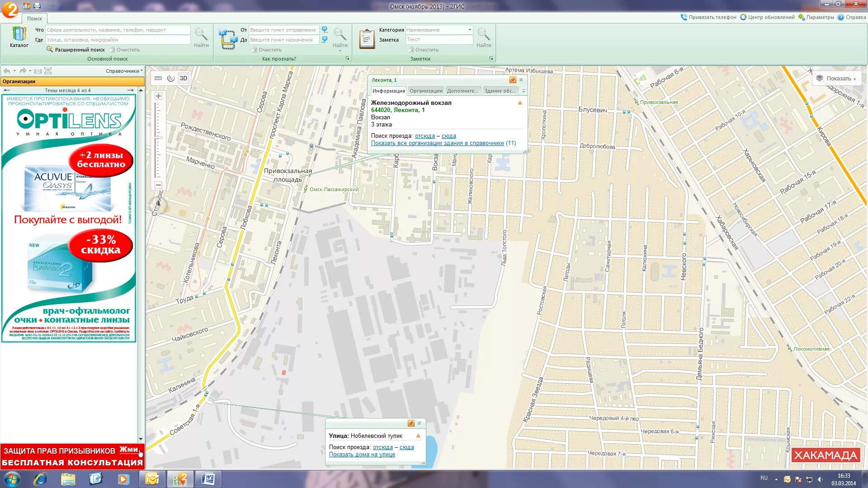868x488 pixels.
Task: Go back with the left arrow in directory panel
Action: click(x=7, y=71)
